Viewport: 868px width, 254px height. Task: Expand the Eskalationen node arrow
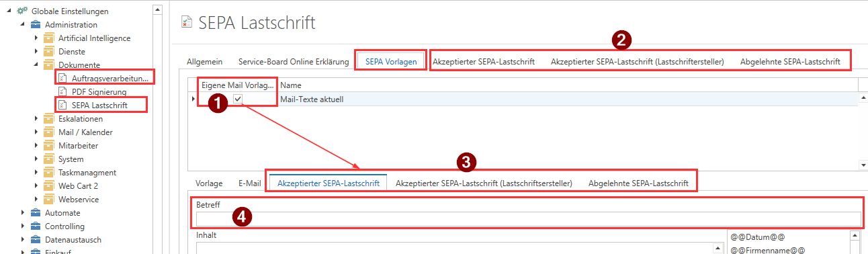click(36, 118)
